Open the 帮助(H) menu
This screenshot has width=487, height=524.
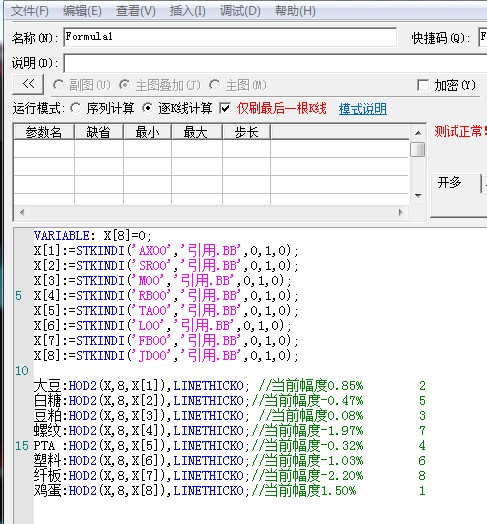click(x=295, y=11)
